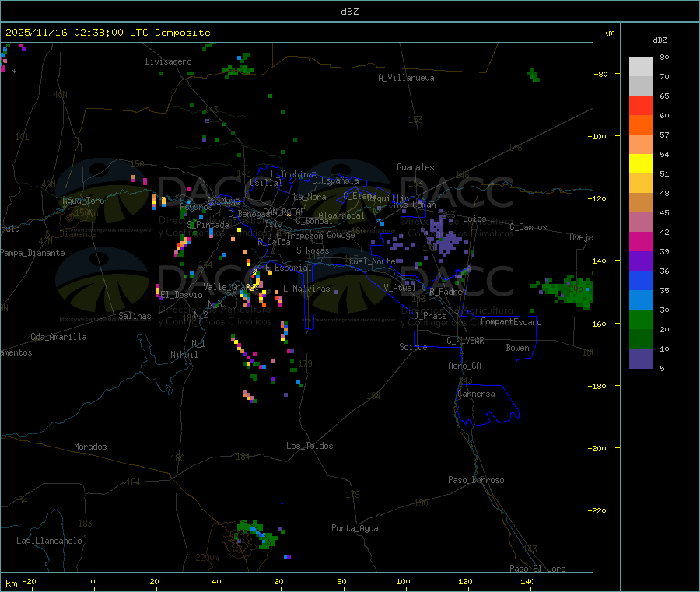
Task: Click the green radar echo left of Punta_Agua
Action: [x=257, y=534]
